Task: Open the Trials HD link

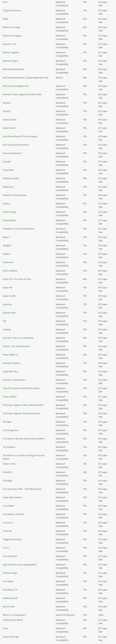Action: click(x=7, y=531)
